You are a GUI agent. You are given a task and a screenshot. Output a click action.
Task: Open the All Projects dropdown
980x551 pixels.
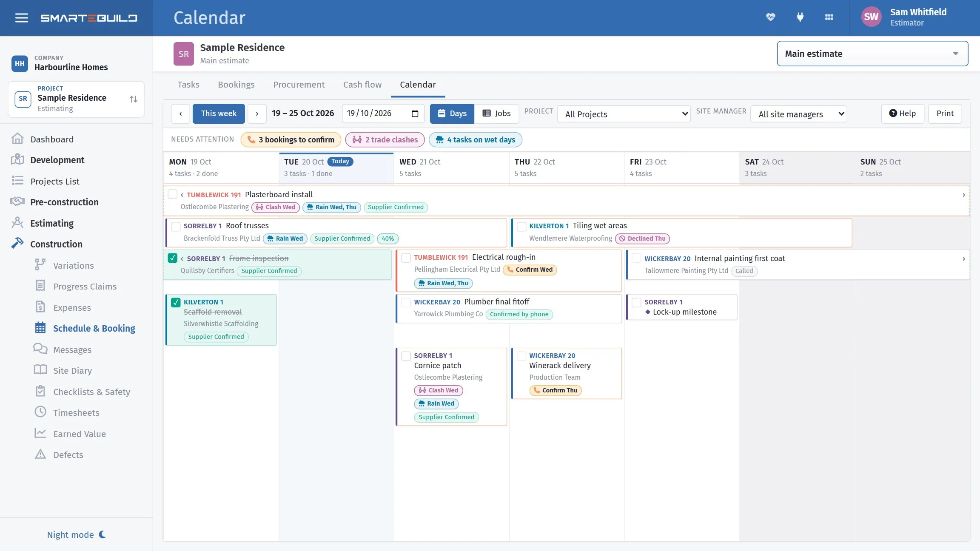pos(624,114)
